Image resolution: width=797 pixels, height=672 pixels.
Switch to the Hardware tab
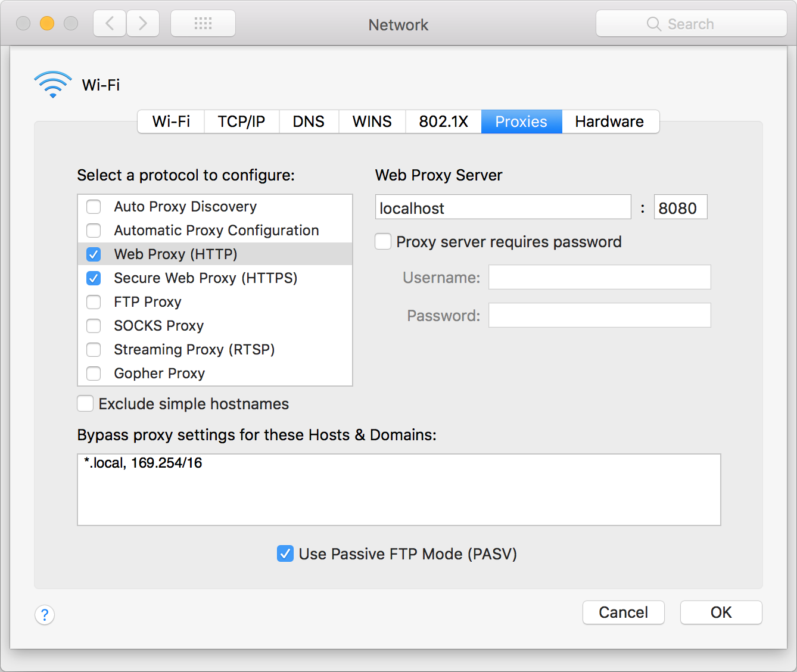point(609,122)
